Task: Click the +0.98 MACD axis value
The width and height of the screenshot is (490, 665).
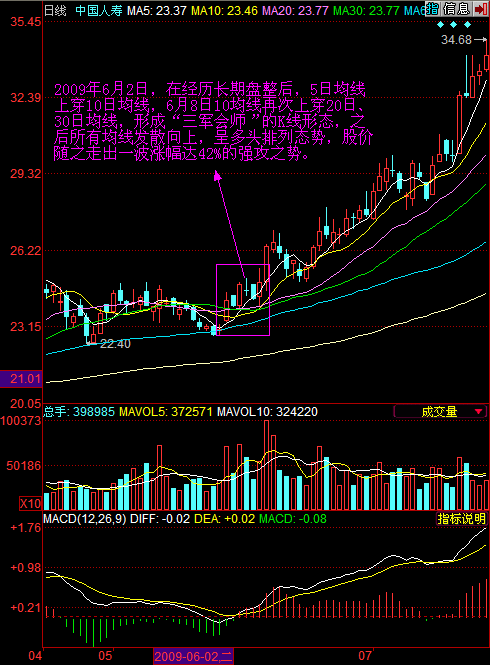Action: pos(26,567)
